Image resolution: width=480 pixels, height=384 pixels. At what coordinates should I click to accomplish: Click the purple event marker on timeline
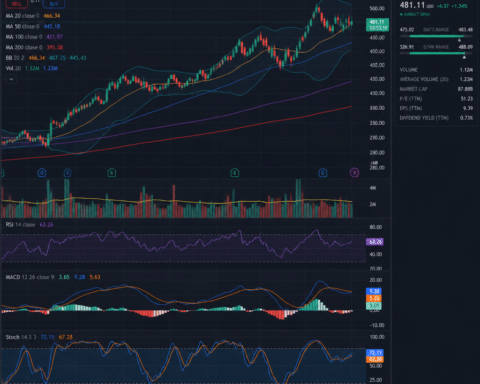(x=354, y=173)
